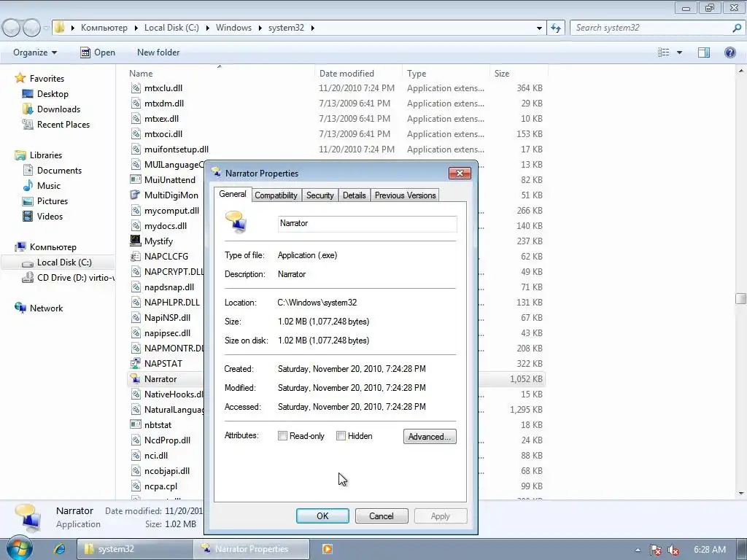
Task: Expand the Local Disk (C:) breadcrumb arrow
Action: pyautogui.click(x=208, y=28)
